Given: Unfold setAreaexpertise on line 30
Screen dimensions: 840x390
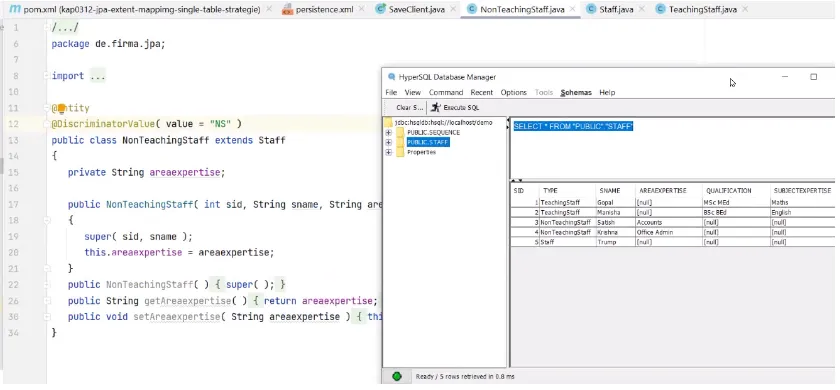Looking at the screenshot, I should 46,317.
